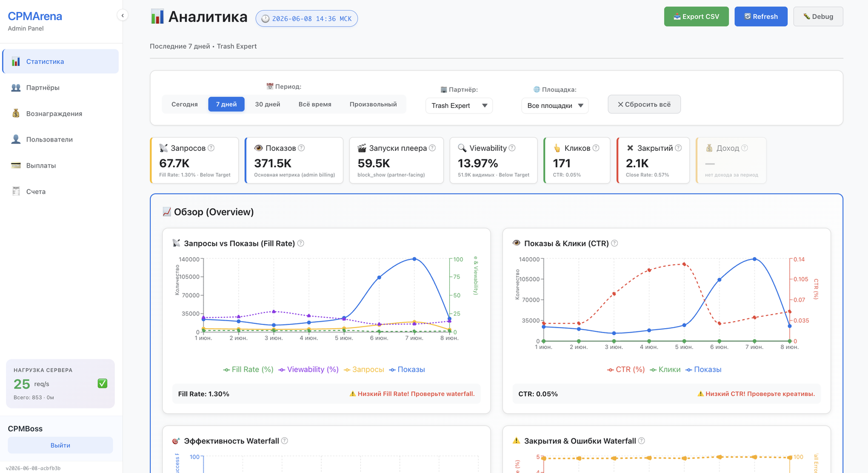Select the Произвольный period tab

373,104
